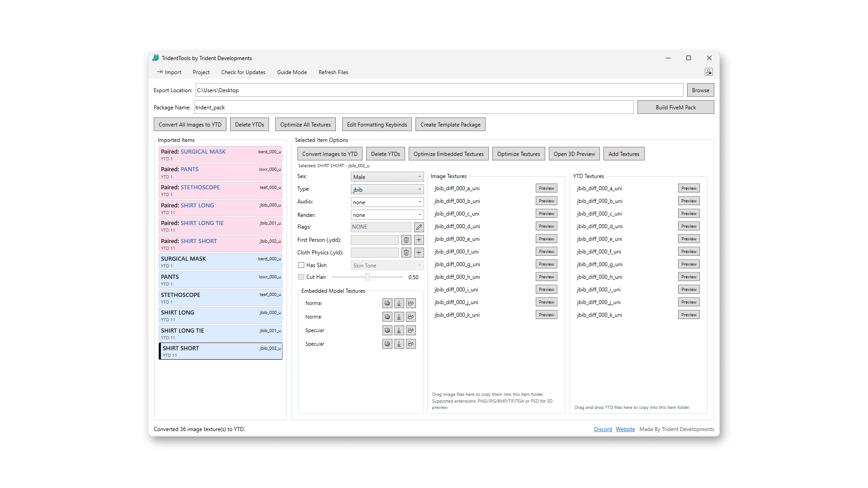868x488 pixels.
Task: Click Check for Updates in the menu bar
Action: (243, 72)
